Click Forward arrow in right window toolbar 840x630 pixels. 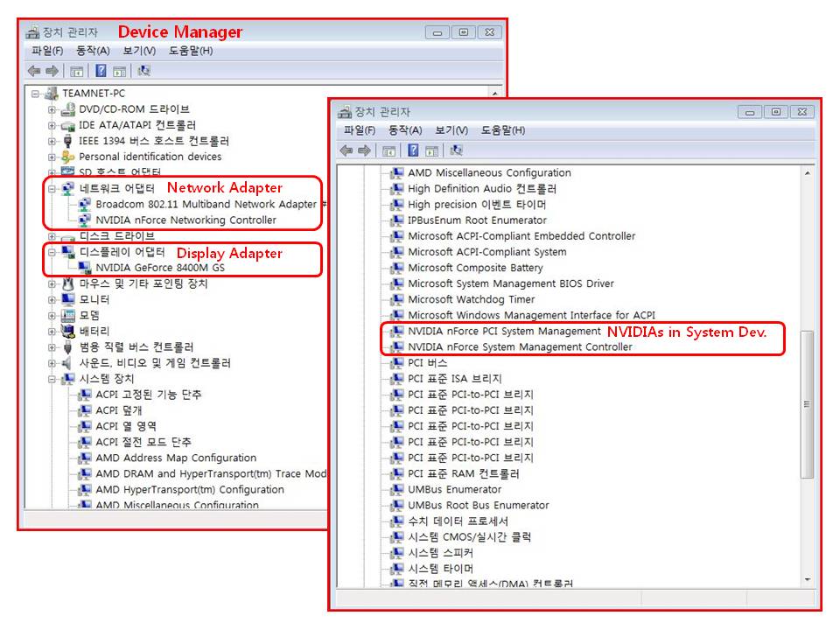pos(364,150)
